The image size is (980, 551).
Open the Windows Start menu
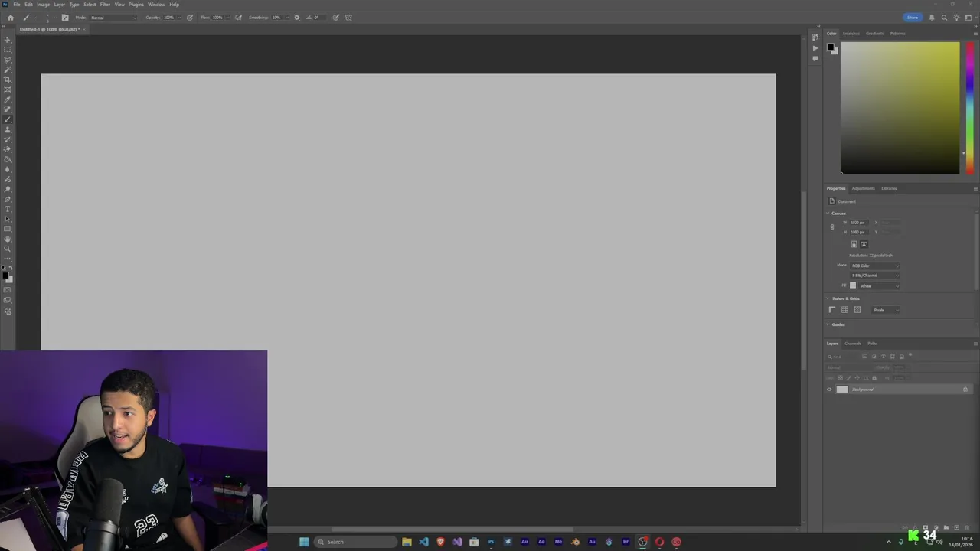(304, 542)
